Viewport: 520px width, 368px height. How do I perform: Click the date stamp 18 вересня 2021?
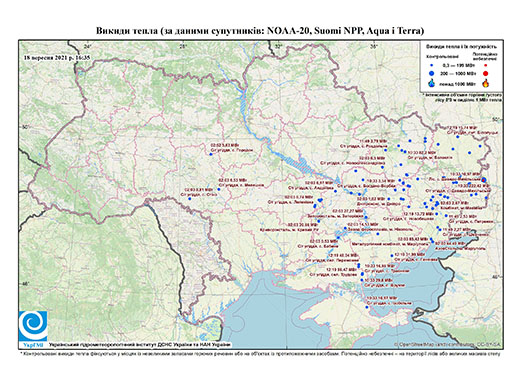(x=57, y=57)
